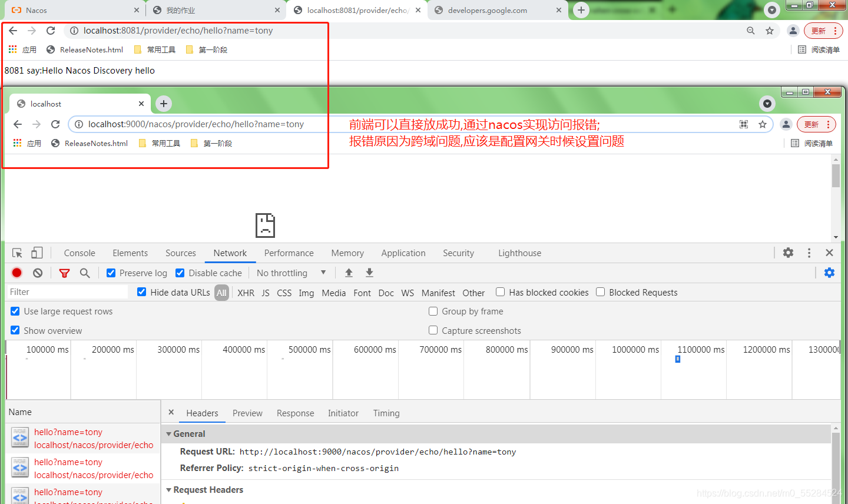Image resolution: width=848 pixels, height=504 pixels.
Task: Enable Has blocked cookies checkbox
Action: (x=500, y=292)
